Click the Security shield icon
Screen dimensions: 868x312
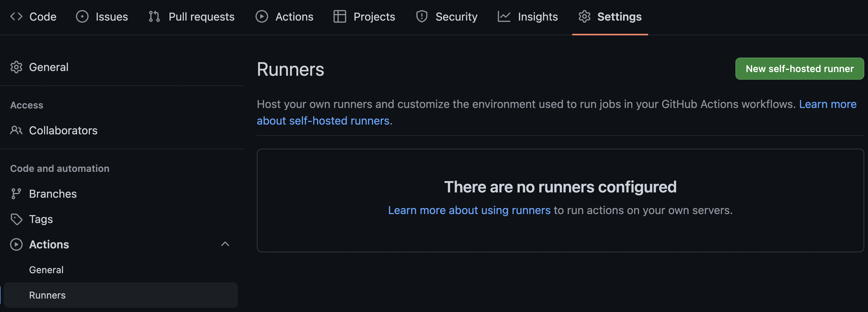pos(422,17)
